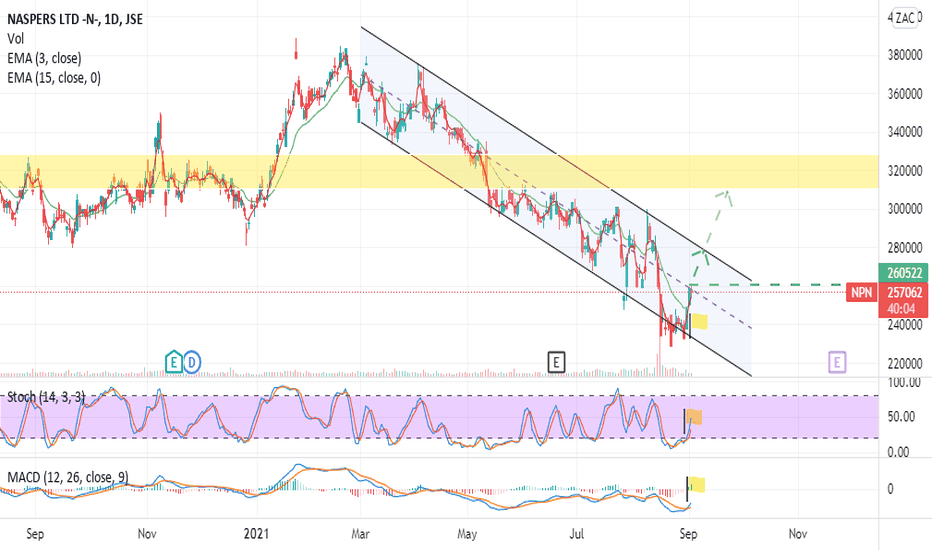Click the green E earnings marker icon
The height and width of the screenshot is (550, 932).
coord(174,362)
